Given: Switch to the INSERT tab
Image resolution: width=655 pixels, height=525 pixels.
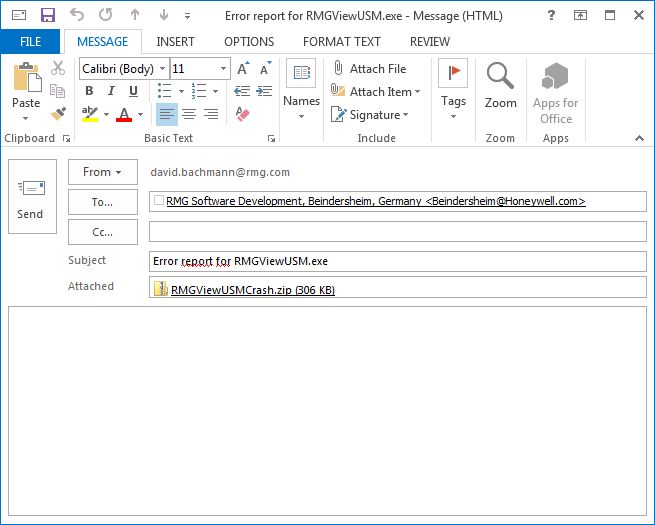Looking at the screenshot, I should [175, 41].
